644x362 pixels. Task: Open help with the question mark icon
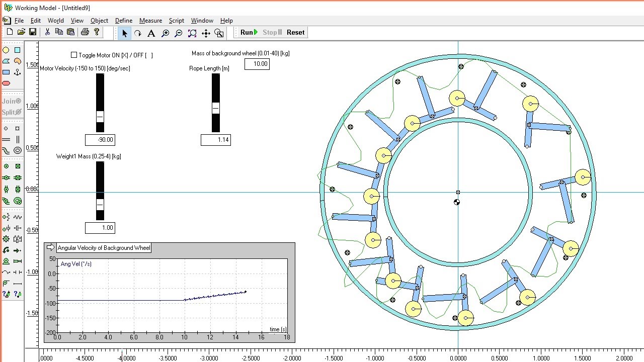97,32
